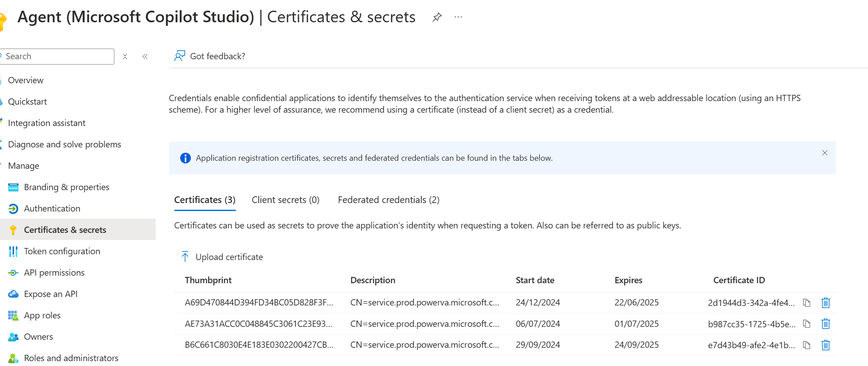
Task: Click the key icon for Certificates & secrets
Action: click(13, 230)
